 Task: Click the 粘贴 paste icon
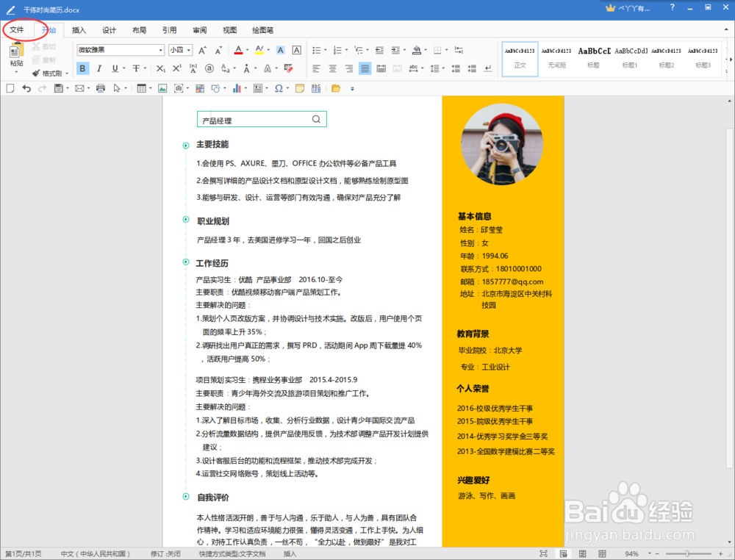(16, 51)
